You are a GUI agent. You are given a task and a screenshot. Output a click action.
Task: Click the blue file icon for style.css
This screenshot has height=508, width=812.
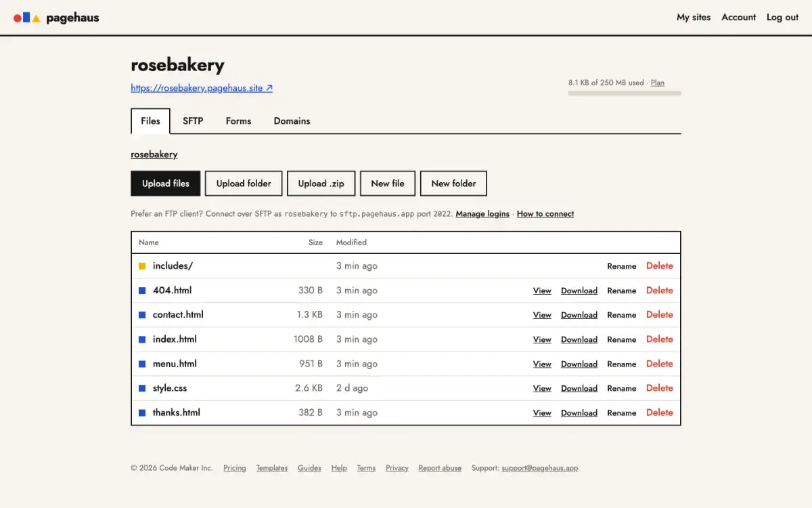pos(142,388)
